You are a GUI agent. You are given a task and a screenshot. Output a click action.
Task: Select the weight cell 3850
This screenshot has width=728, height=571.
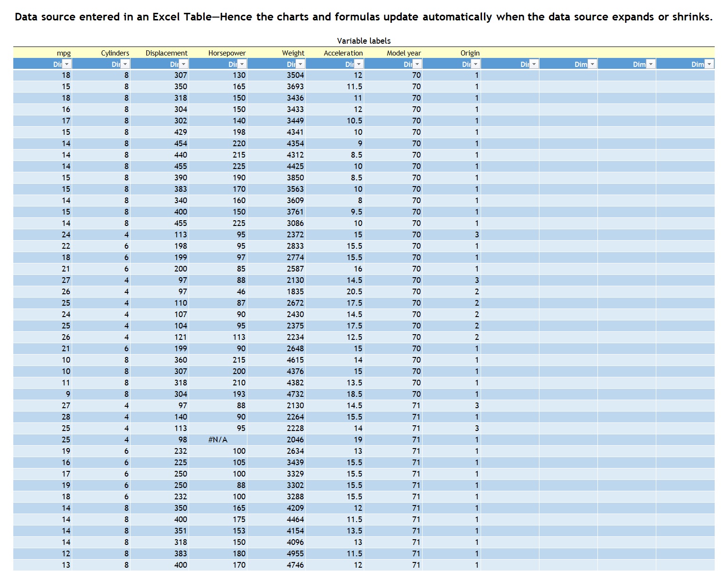[x=276, y=178]
